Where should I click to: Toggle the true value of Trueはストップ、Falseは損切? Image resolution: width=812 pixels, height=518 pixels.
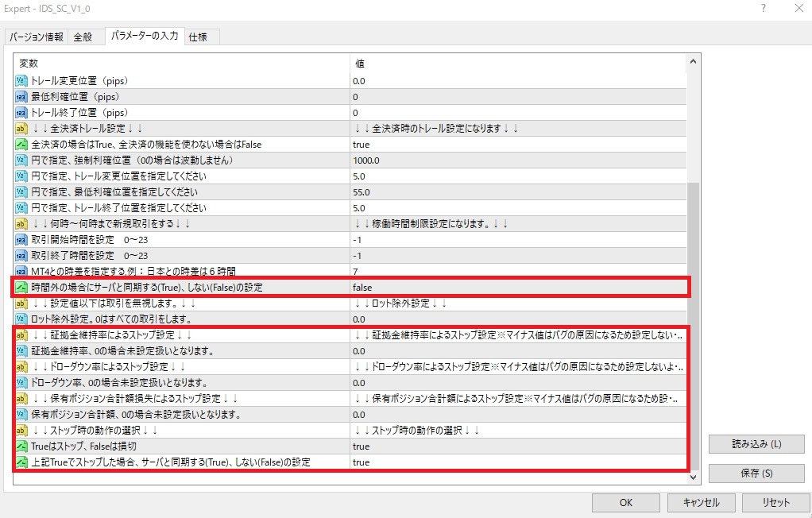coord(361,446)
